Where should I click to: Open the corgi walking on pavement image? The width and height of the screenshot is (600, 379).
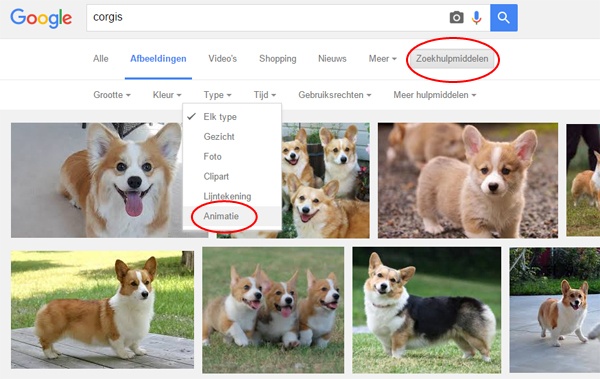pyautogui.click(x=554, y=310)
